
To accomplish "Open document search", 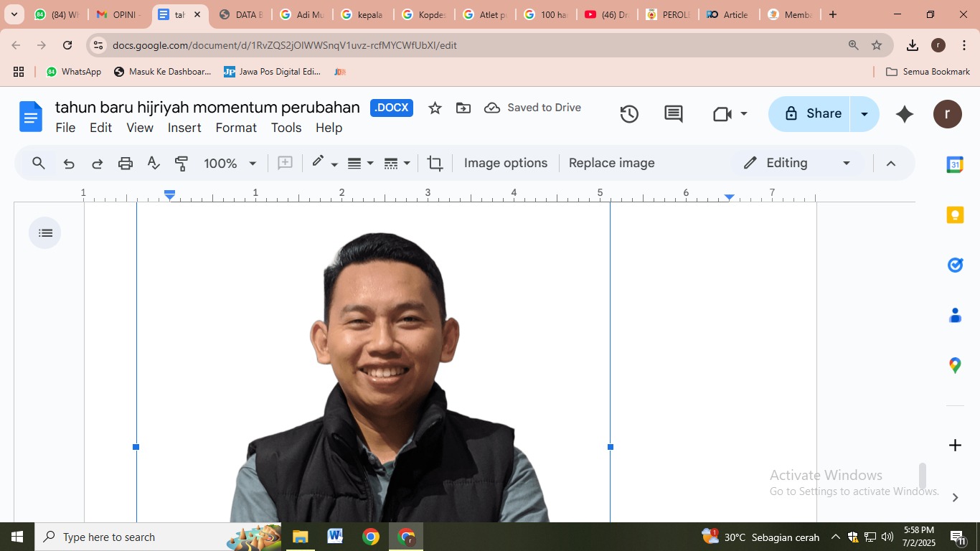I will (x=39, y=163).
